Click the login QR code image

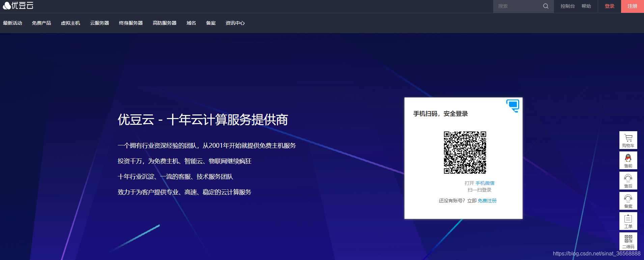coord(465,152)
